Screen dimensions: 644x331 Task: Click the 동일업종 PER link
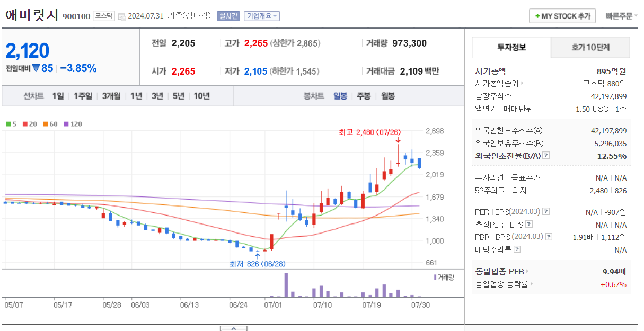tap(499, 271)
